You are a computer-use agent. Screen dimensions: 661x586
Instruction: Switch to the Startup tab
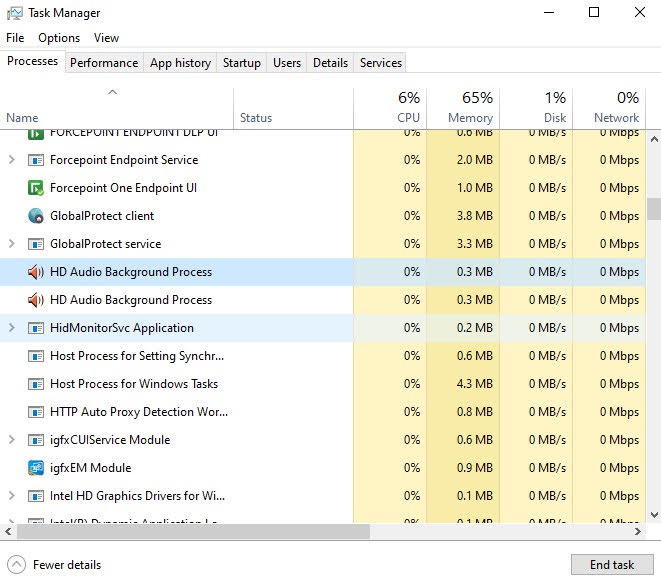tap(242, 63)
